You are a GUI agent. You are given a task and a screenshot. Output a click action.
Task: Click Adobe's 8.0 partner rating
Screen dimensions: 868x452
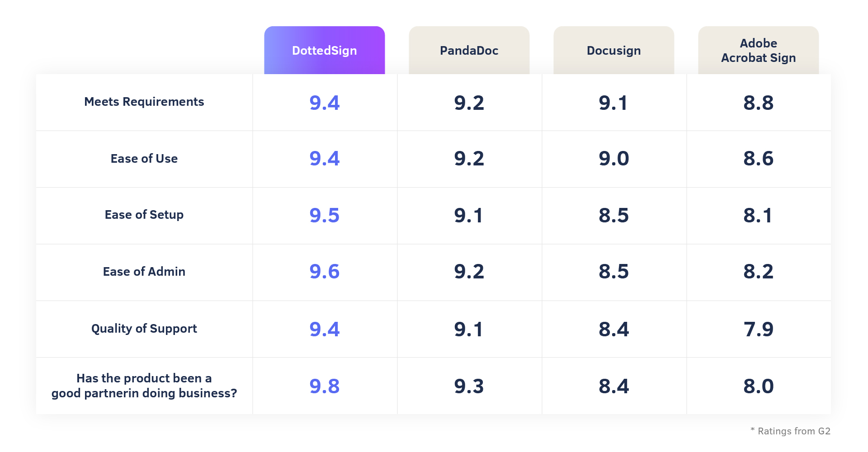[x=759, y=386]
